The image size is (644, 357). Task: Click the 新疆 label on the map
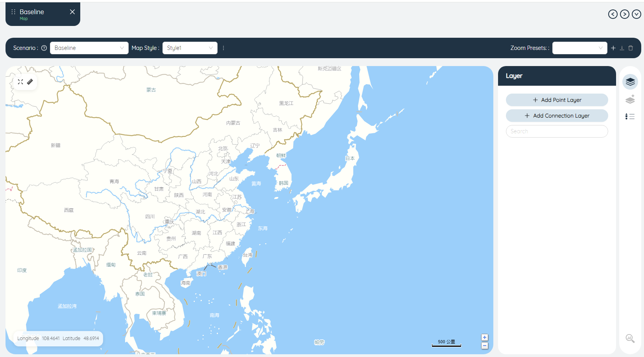click(x=55, y=145)
